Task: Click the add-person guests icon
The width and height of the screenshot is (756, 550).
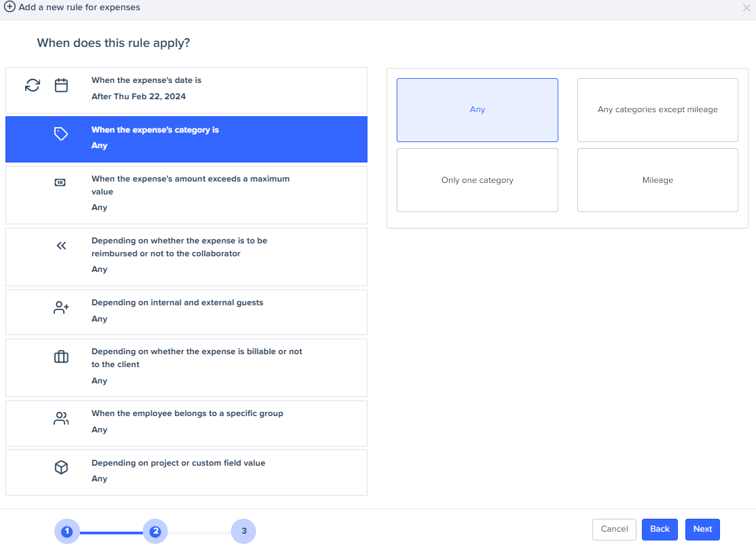Action: click(61, 308)
